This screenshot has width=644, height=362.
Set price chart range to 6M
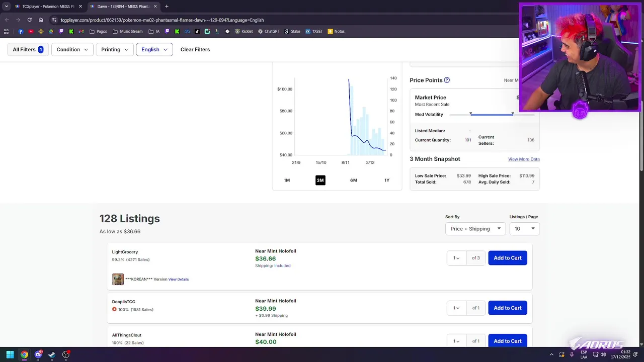point(354,180)
